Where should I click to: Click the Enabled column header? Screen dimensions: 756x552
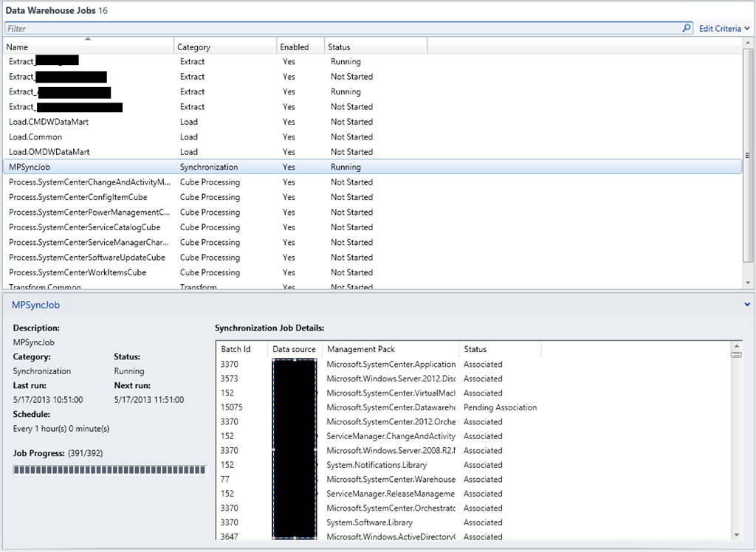point(300,47)
